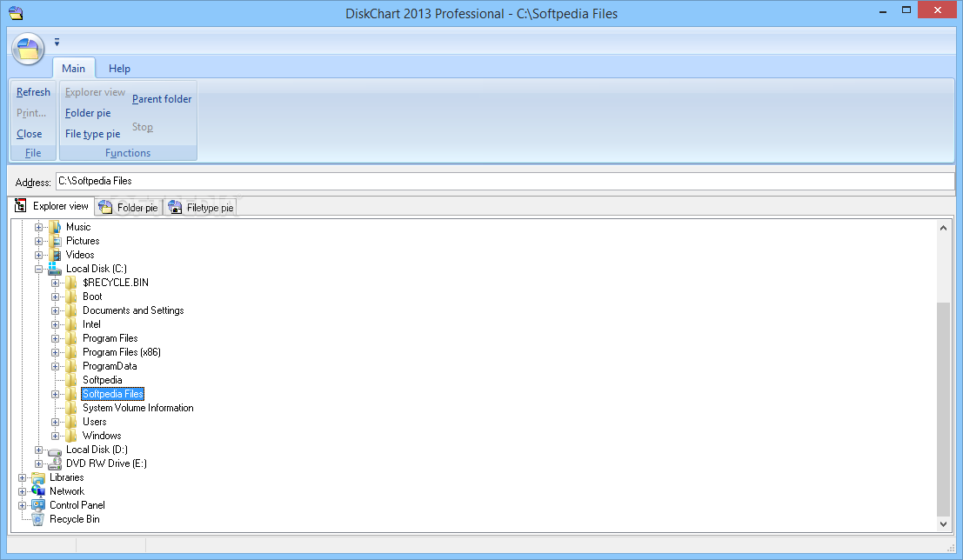This screenshot has height=560, width=963.
Task: Click the Explorer view tab icon
Action: [20, 206]
